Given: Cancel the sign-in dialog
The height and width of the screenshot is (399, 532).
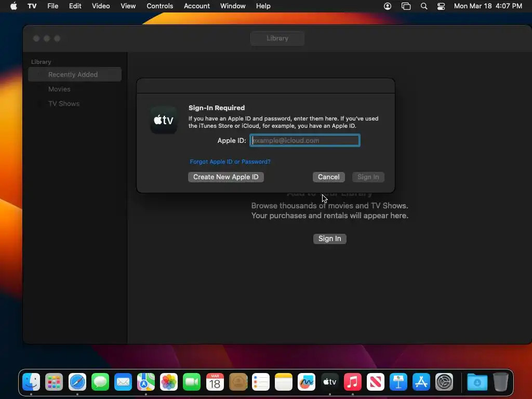Looking at the screenshot, I should [x=328, y=177].
